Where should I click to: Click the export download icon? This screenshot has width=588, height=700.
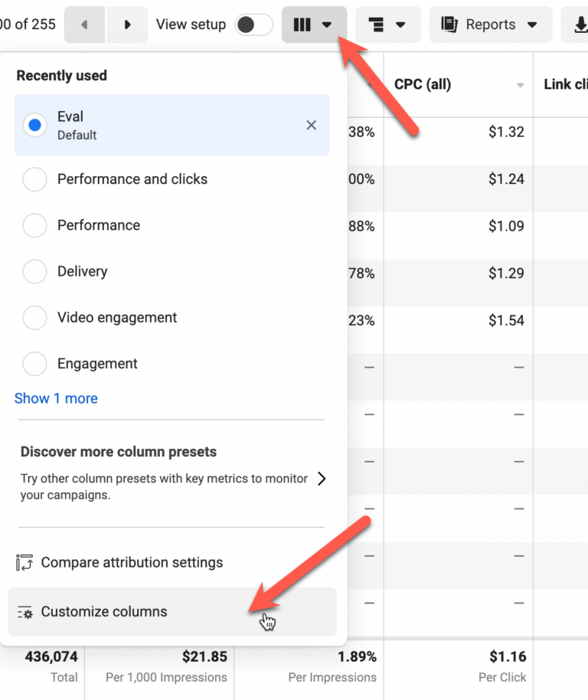pos(576,25)
